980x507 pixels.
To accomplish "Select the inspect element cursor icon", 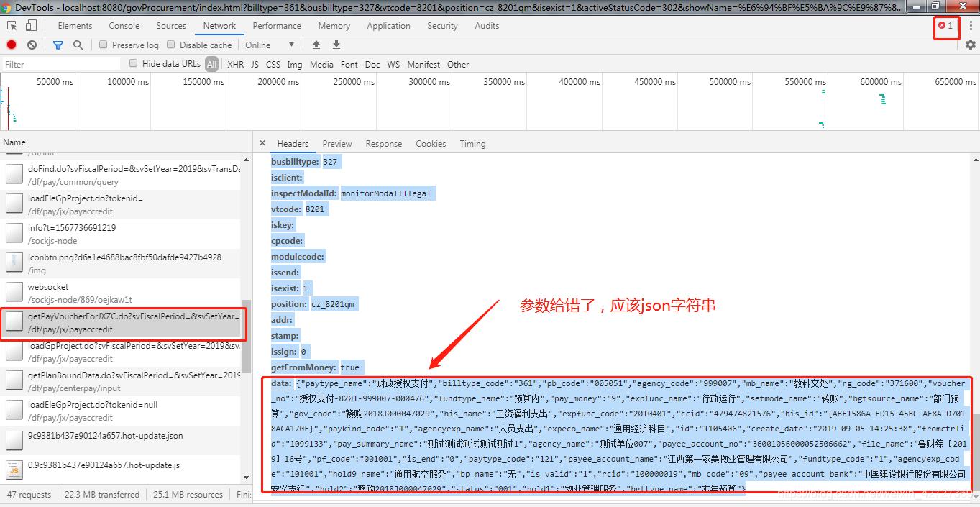I will tap(12, 26).
